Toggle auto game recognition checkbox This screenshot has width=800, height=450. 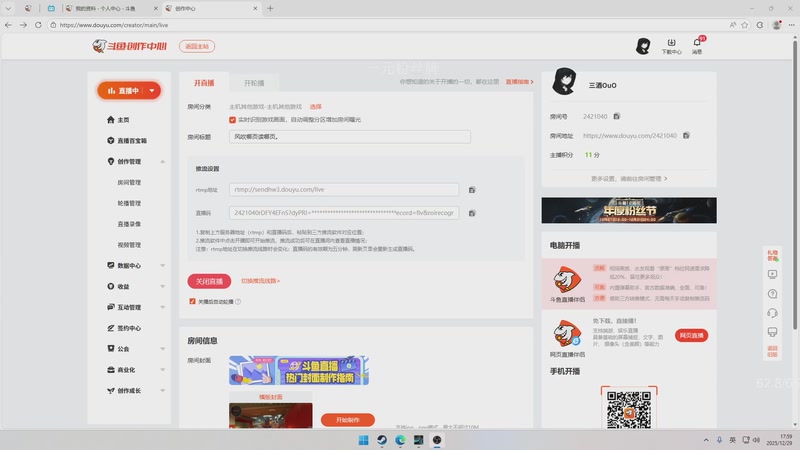coord(233,120)
